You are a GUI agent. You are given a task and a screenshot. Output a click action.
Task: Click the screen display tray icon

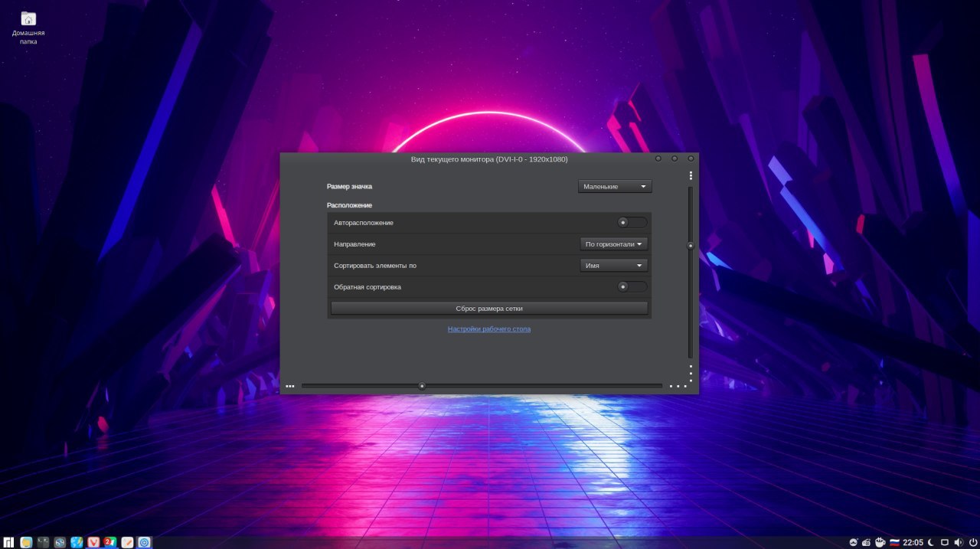coord(945,542)
